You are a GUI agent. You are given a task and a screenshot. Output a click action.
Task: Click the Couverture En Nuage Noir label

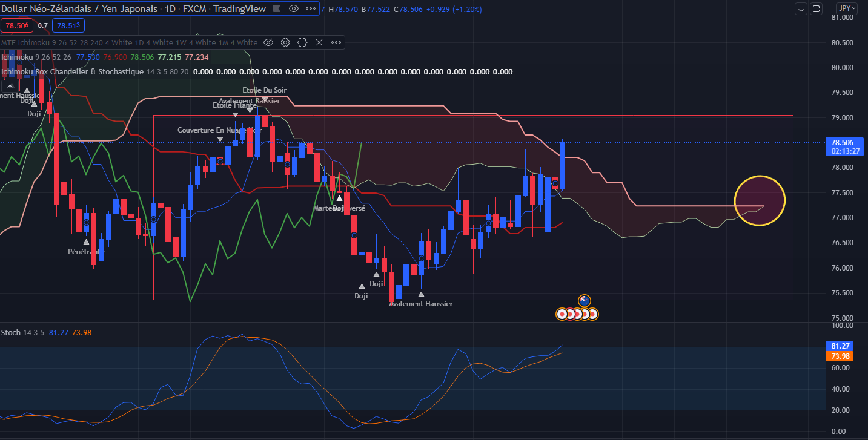220,130
